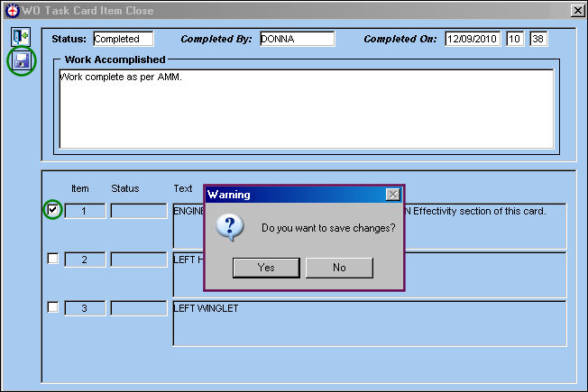
Task: Click the Completed On date field
Action: coord(473,39)
